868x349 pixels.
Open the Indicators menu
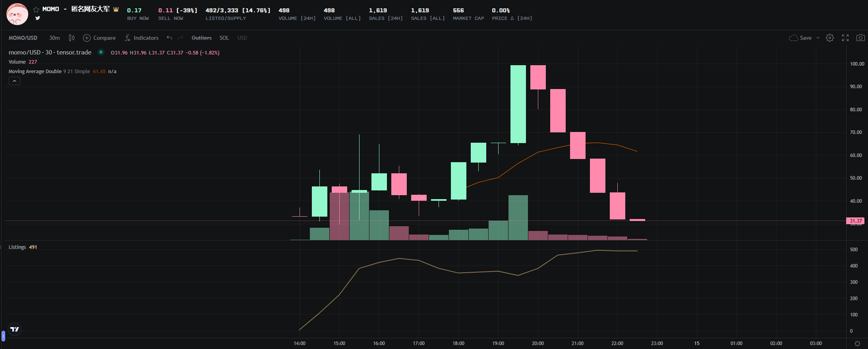click(x=141, y=38)
